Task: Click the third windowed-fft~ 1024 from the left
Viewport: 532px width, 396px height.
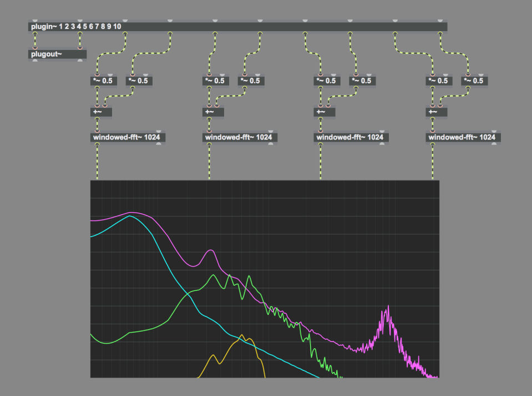Action: click(x=351, y=138)
